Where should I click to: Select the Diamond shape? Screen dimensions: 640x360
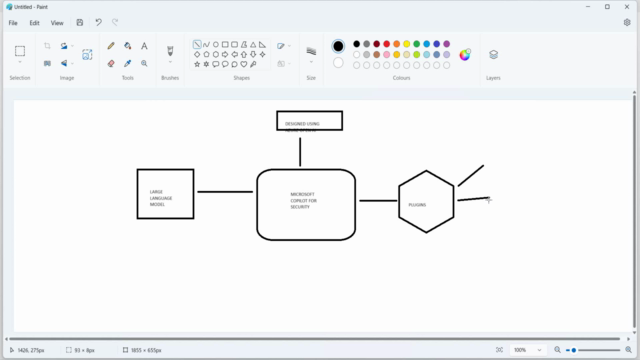[197, 54]
